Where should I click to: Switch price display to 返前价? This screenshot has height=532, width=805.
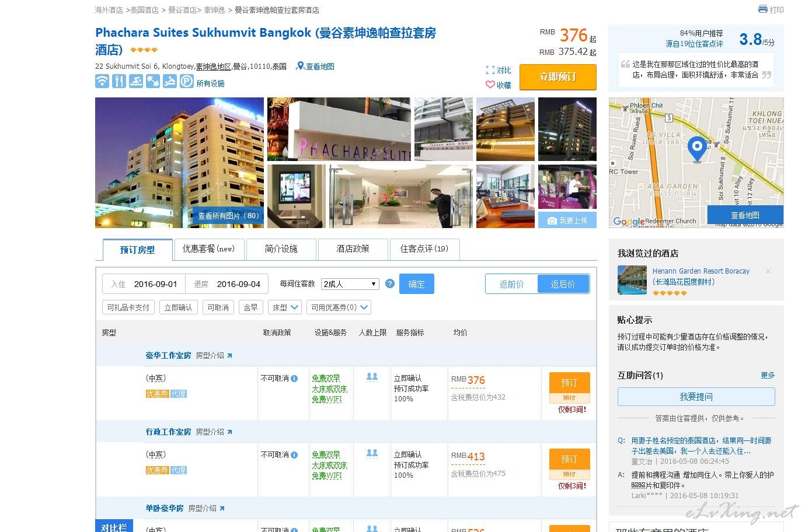(511, 284)
